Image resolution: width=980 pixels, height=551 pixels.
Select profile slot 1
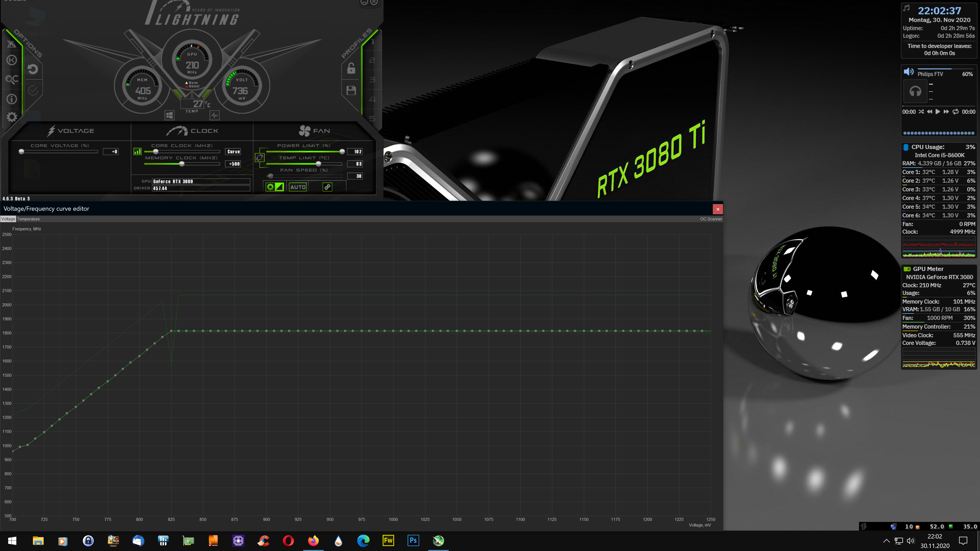click(372, 41)
